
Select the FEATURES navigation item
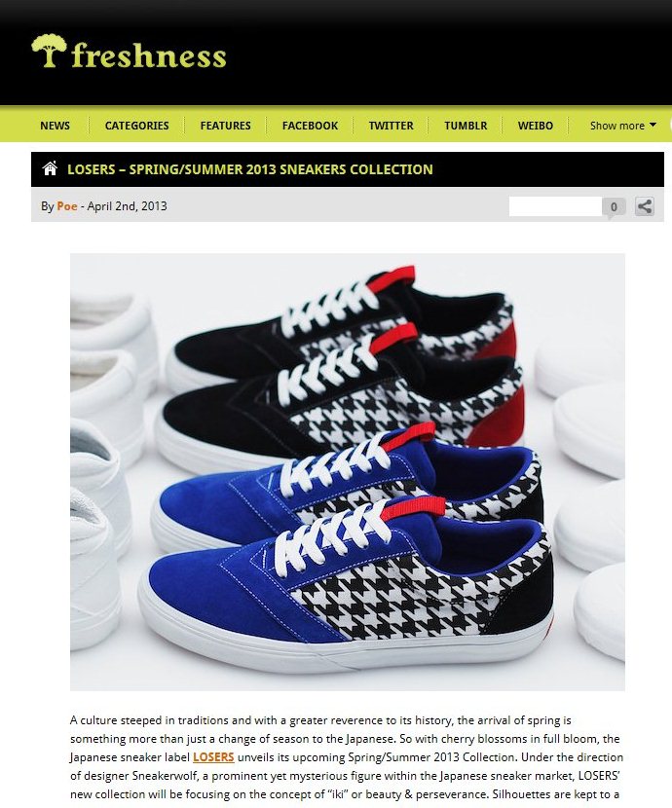(x=225, y=126)
